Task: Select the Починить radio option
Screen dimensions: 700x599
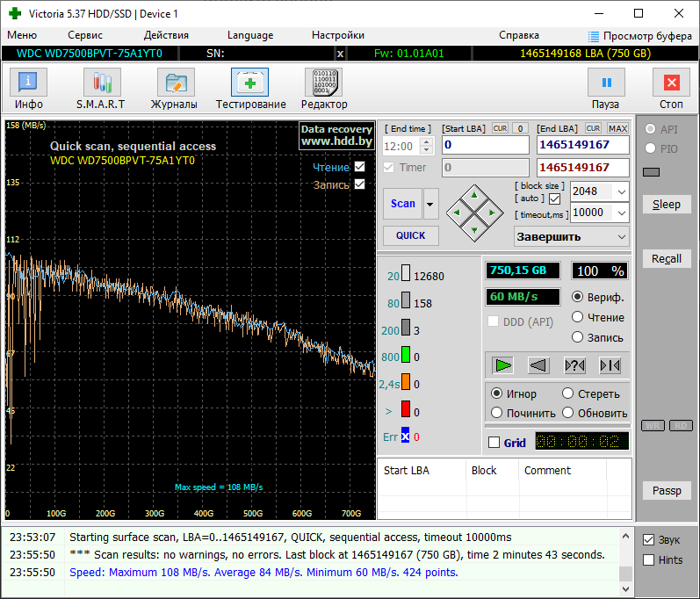Action: click(497, 413)
